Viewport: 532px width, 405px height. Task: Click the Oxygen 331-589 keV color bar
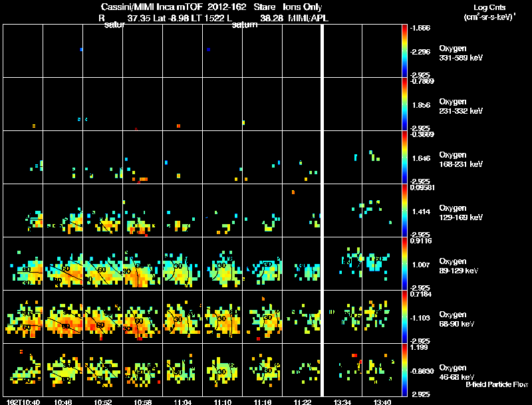[x=404, y=51]
